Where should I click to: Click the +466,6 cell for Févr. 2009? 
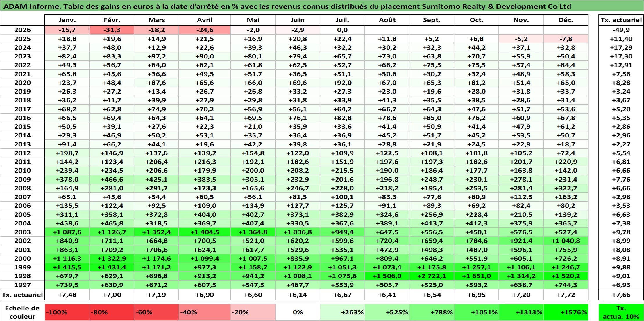(112, 180)
